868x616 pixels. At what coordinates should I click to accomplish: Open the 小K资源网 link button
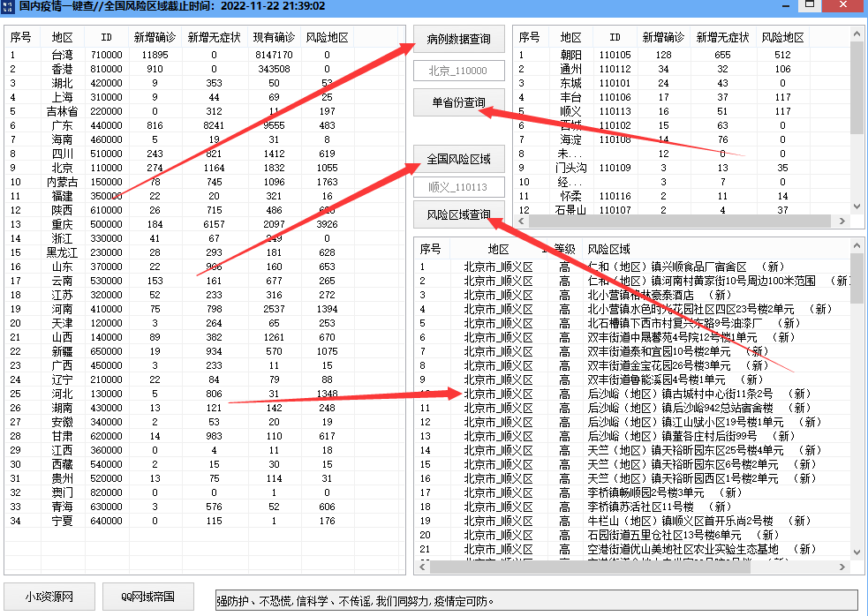49,597
